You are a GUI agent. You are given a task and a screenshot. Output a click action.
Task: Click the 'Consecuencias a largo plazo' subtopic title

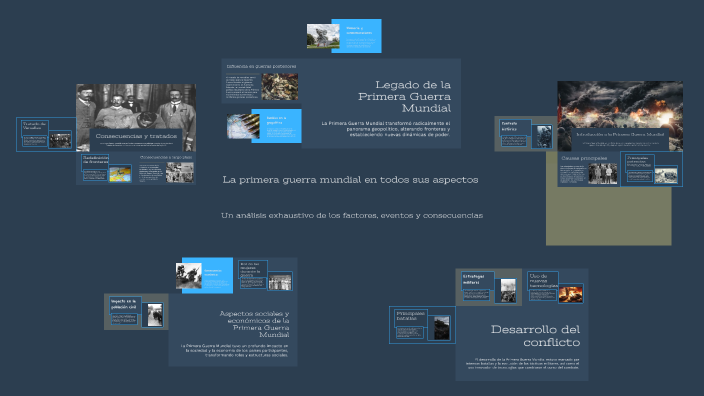(166, 158)
